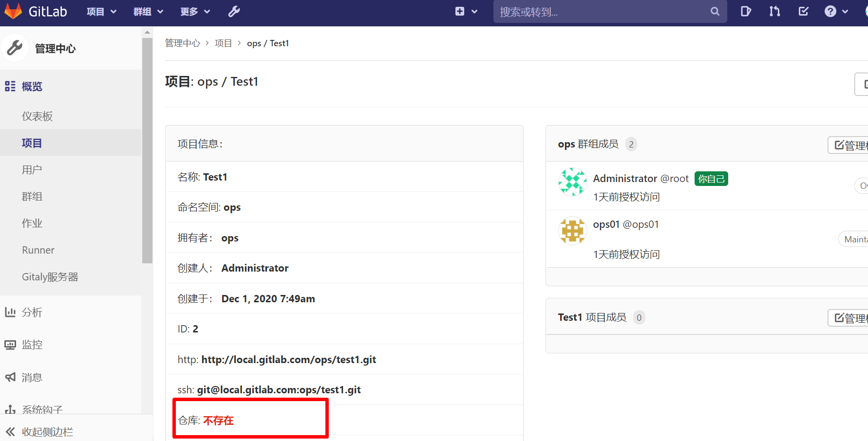The height and width of the screenshot is (441, 868).
Task: Click the 名称: Test1 row
Action: coord(344,177)
